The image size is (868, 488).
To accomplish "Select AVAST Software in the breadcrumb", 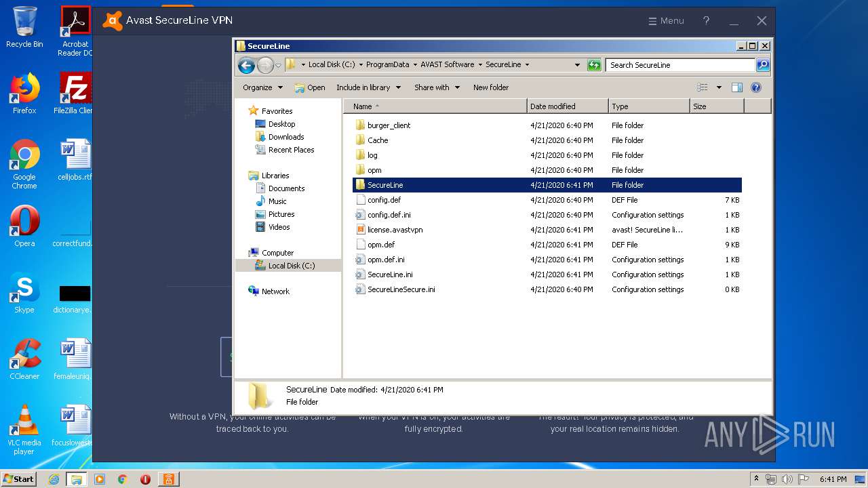I will [x=447, y=65].
